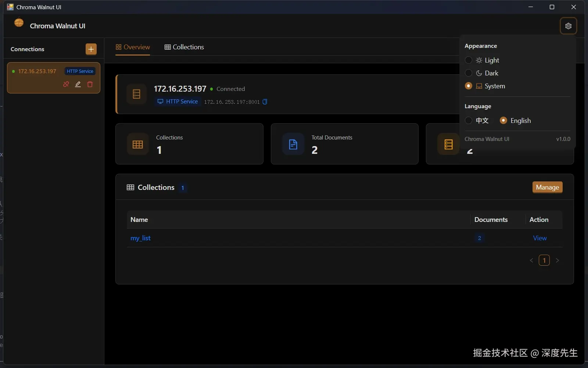Disconnect 172.16.253.197 using the unlink icon
This screenshot has height=368, width=588.
click(65, 84)
